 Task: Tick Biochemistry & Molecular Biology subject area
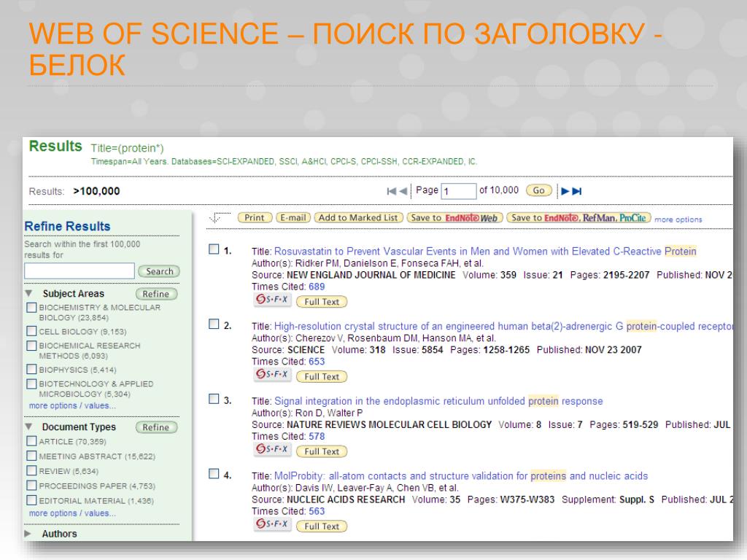pyautogui.click(x=31, y=308)
